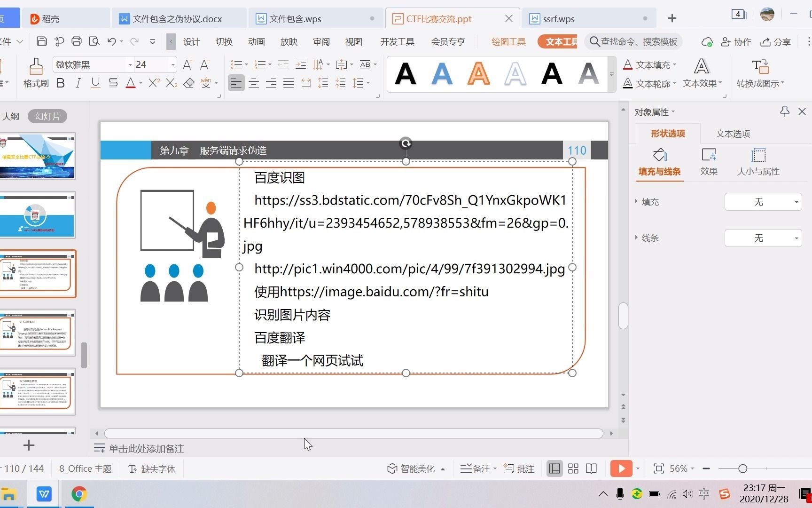The height and width of the screenshot is (508, 812).
Task: Align text right
Action: tap(271, 83)
